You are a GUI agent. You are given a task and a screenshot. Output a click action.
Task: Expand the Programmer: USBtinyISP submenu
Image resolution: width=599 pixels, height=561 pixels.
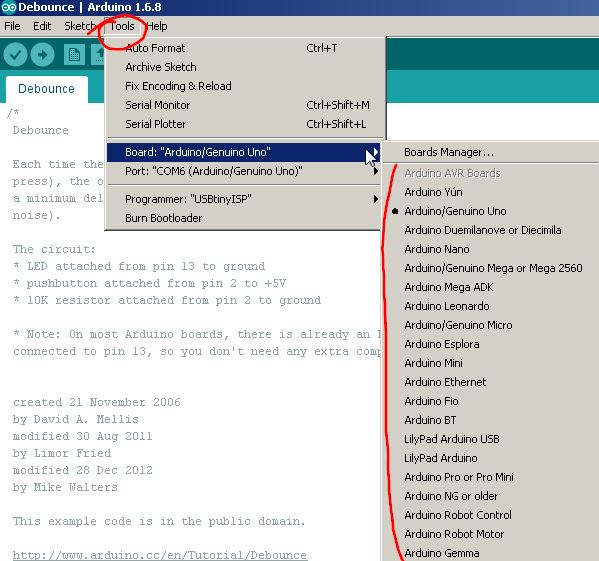tap(244, 199)
